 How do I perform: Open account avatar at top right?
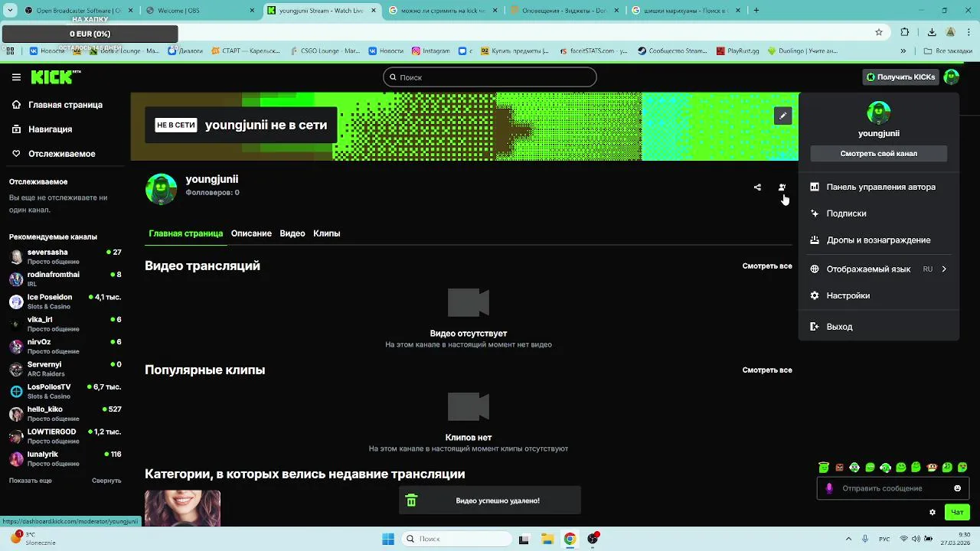pyautogui.click(x=952, y=77)
